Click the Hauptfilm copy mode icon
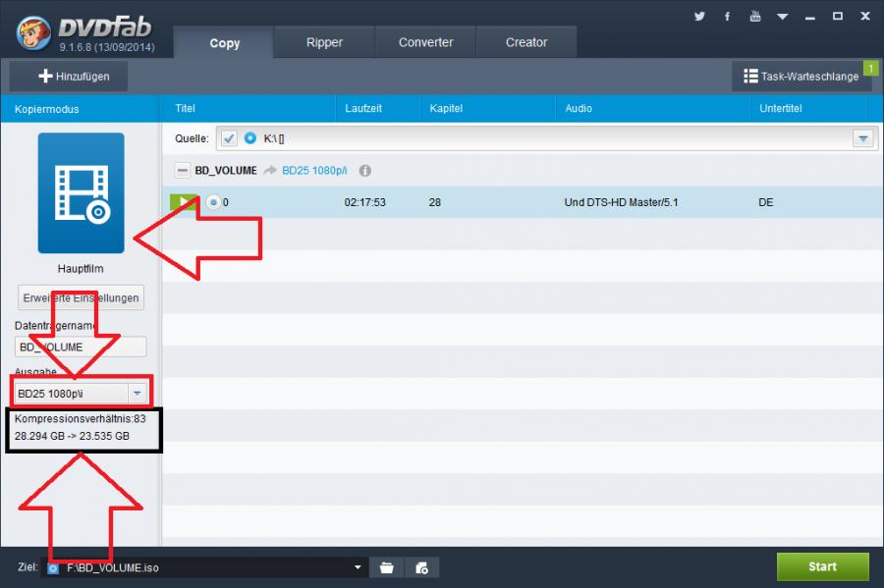 coord(82,192)
